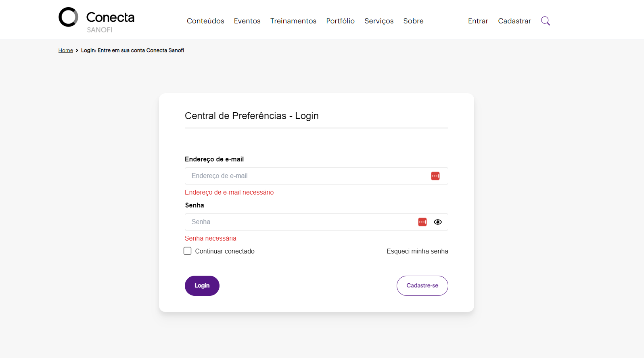Go to the Eventos menu item

point(247,21)
